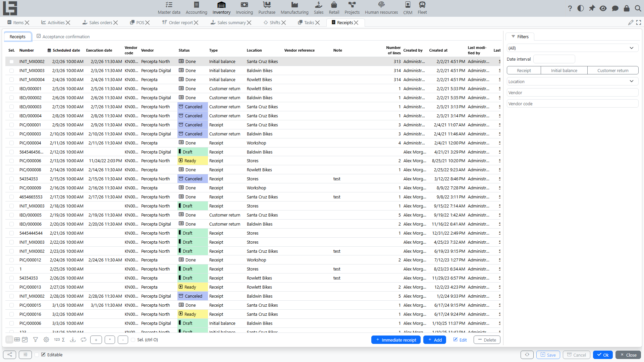Click the pencil edit icon near tabs
Viewport: 644px width, 362px height.
631,22
